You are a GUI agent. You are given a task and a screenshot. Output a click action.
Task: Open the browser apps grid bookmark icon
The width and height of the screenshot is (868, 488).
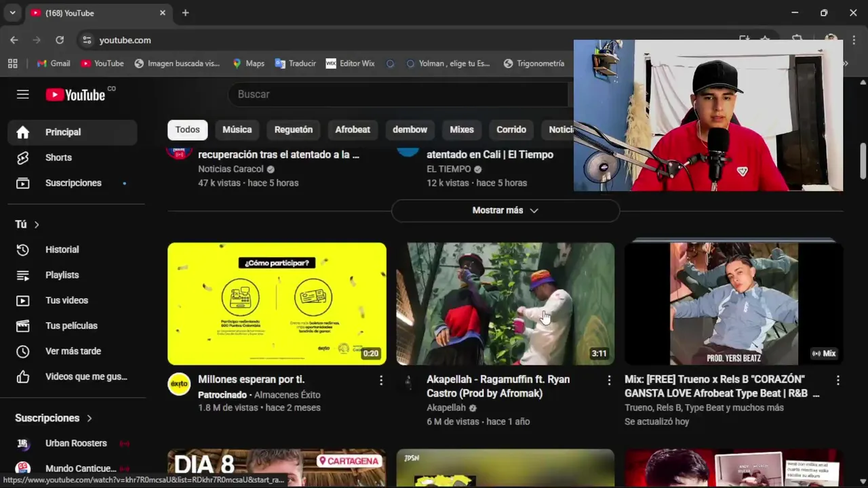12,63
